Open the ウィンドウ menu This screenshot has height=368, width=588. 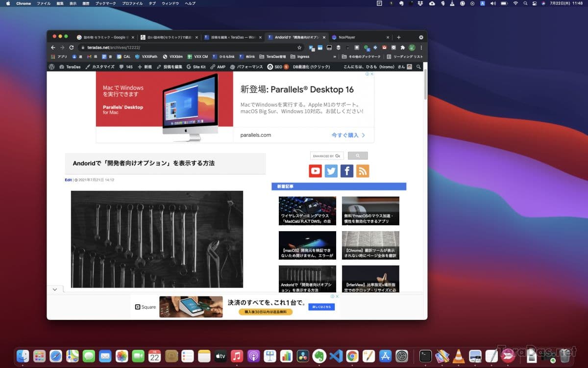[170, 3]
